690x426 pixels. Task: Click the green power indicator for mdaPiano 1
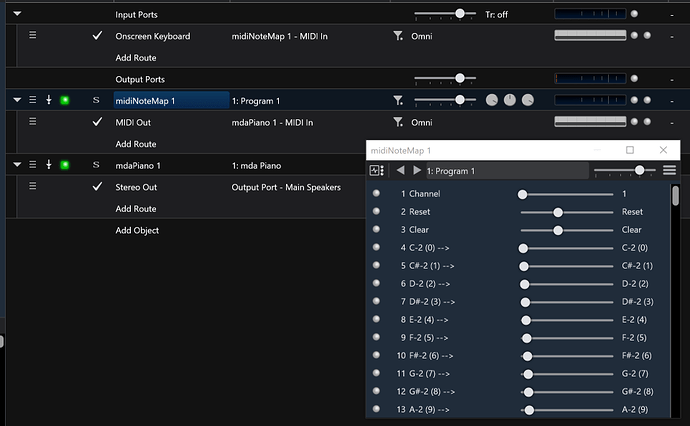[x=65, y=165]
